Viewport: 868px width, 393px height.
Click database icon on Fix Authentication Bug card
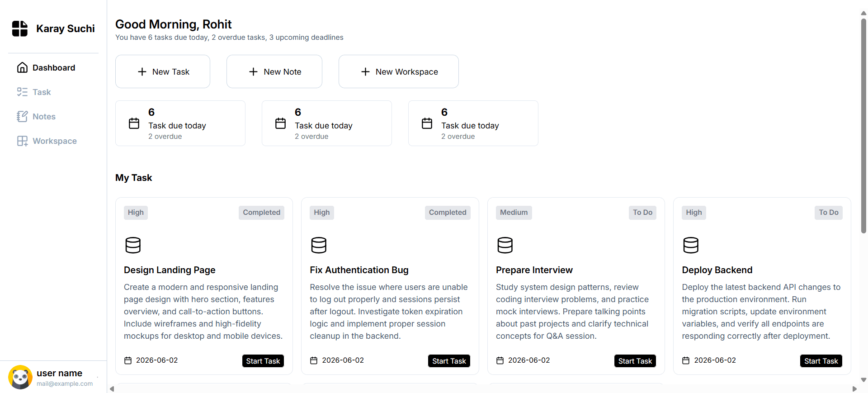tap(319, 245)
